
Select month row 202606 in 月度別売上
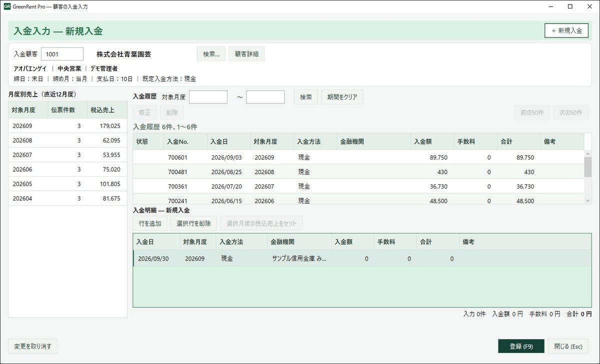[67, 169]
